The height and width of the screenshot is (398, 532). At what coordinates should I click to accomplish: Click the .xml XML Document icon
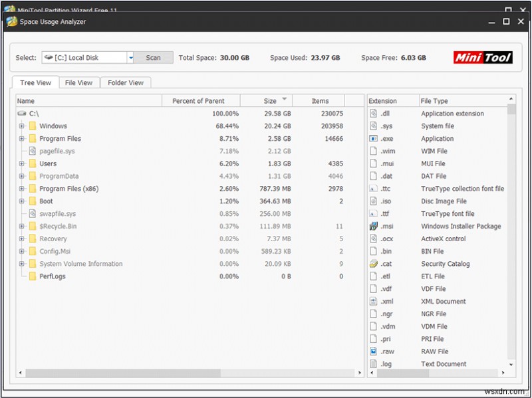point(374,301)
